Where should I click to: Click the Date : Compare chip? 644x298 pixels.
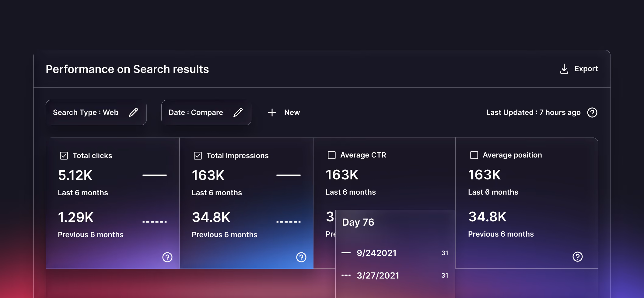tap(206, 113)
